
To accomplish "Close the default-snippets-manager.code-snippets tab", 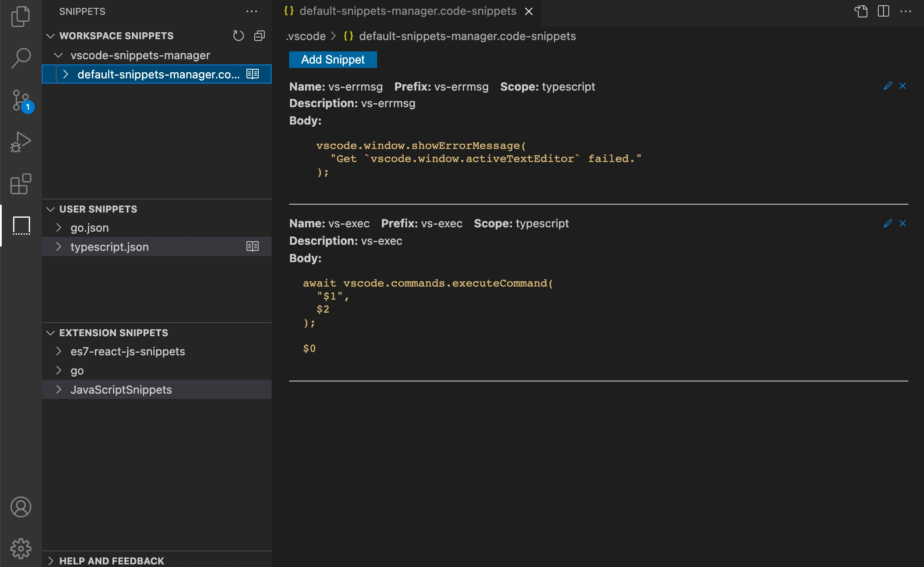I will tap(529, 11).
